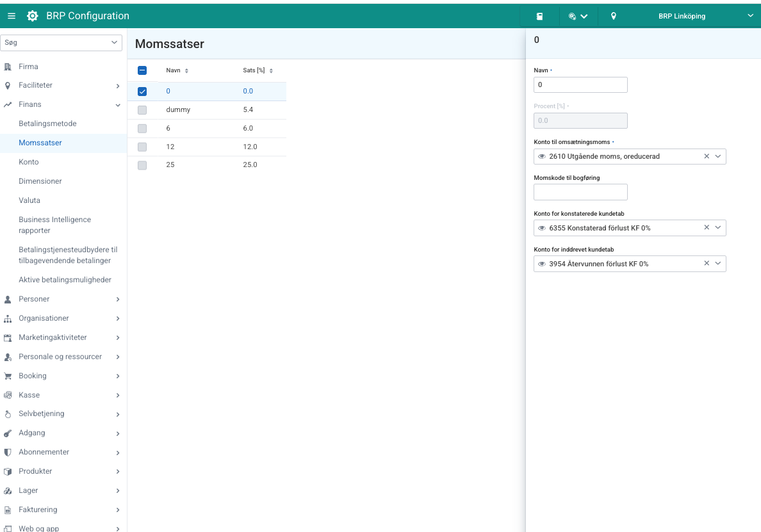Sort the table by the Sats [%] column
The image size is (761, 532).
[271, 70]
